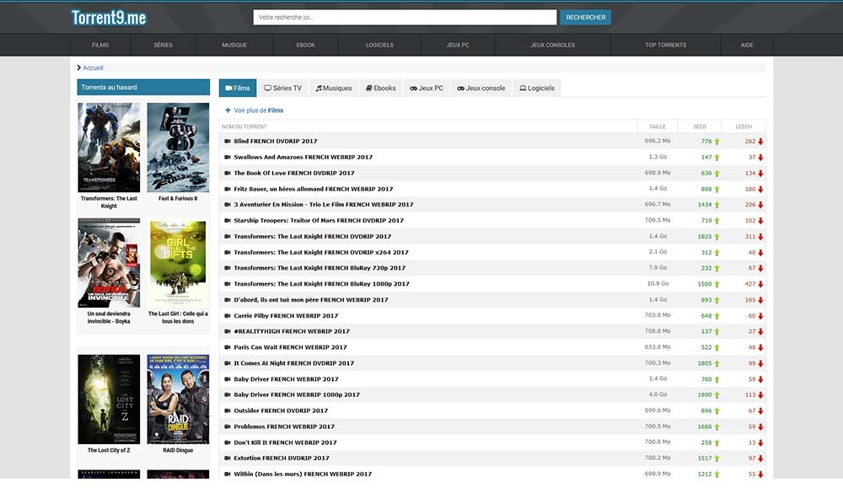
Task: Go back via the Accueil breadcrumb link
Action: [93, 67]
